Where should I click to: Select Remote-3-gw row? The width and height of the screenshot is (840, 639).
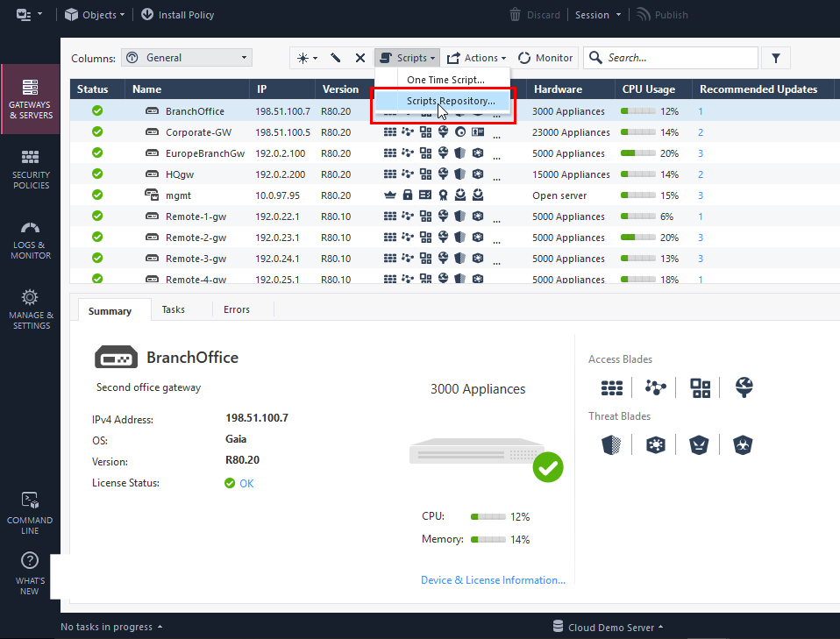point(455,259)
